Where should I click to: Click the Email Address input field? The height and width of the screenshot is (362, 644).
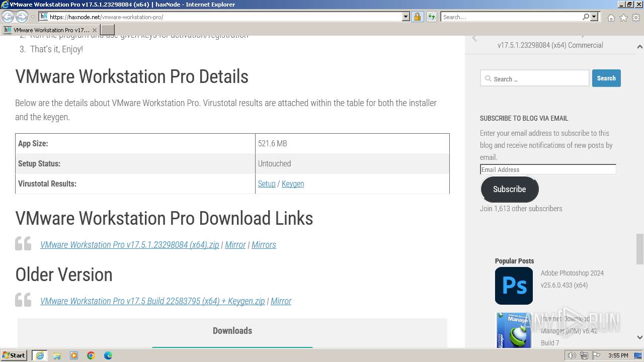pos(548,169)
